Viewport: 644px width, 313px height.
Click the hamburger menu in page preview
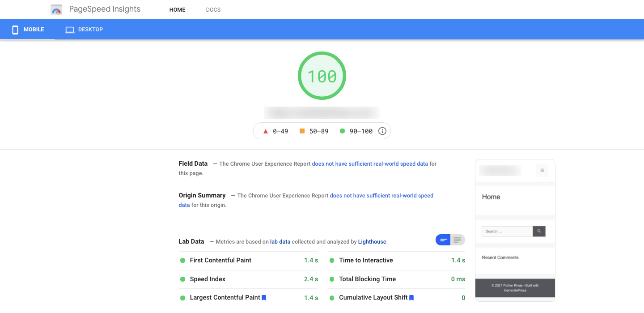(542, 170)
